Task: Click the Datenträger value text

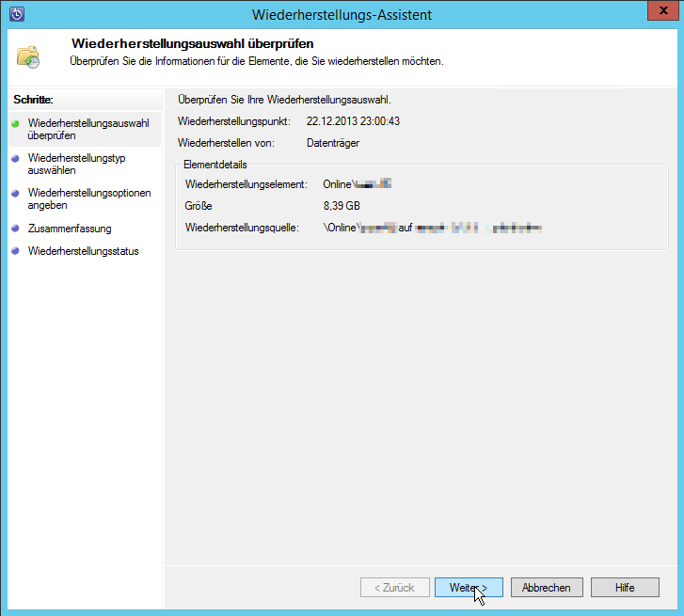Action: click(333, 143)
